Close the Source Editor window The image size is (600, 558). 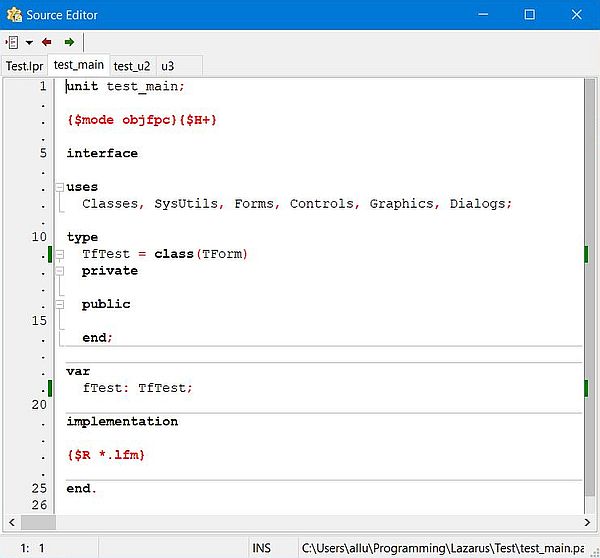coord(577,15)
